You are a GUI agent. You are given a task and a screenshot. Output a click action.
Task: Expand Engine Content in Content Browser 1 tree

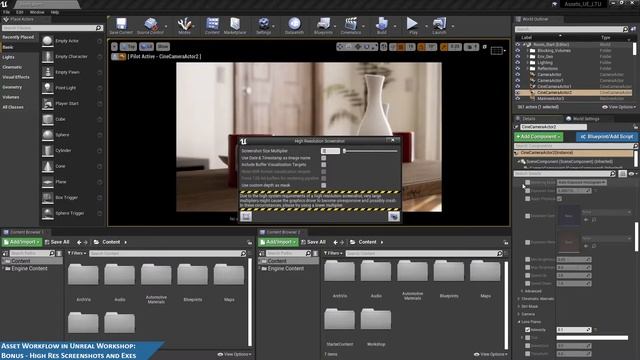pos(3,269)
